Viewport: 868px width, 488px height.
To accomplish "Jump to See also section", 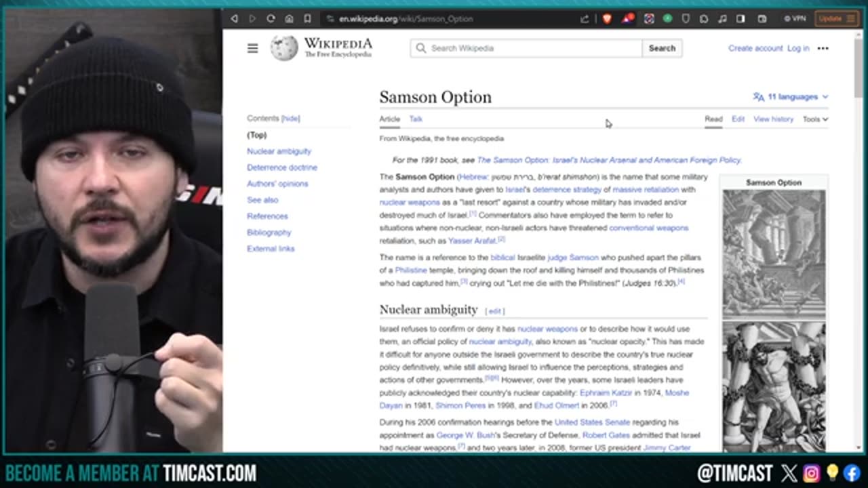I will click(x=262, y=200).
